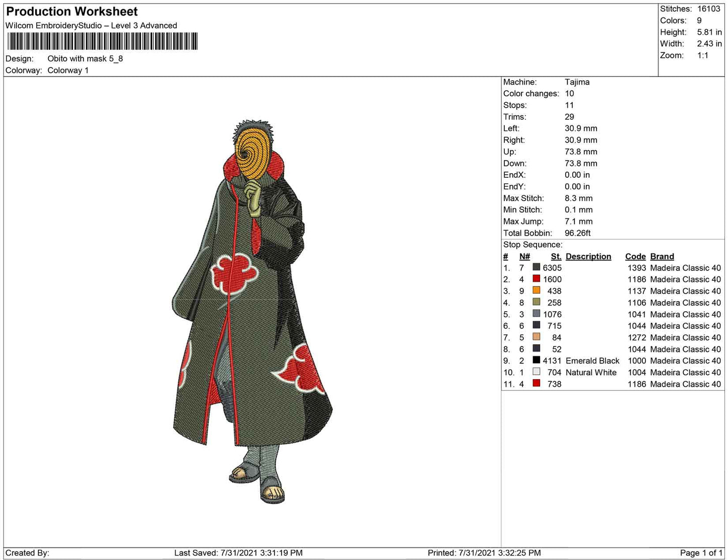Click the stitches count '16103'
Image resolution: width=728 pixels, height=560 pixels.
click(x=709, y=9)
